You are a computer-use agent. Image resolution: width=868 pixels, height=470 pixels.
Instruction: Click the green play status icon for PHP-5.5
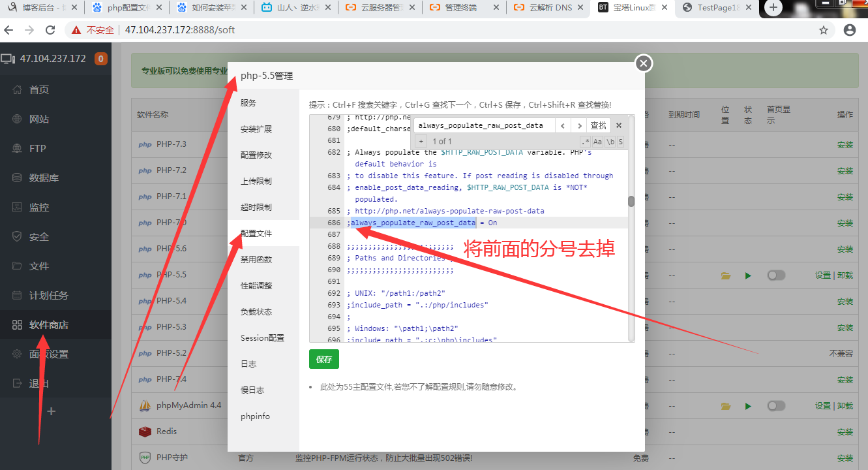(x=748, y=275)
